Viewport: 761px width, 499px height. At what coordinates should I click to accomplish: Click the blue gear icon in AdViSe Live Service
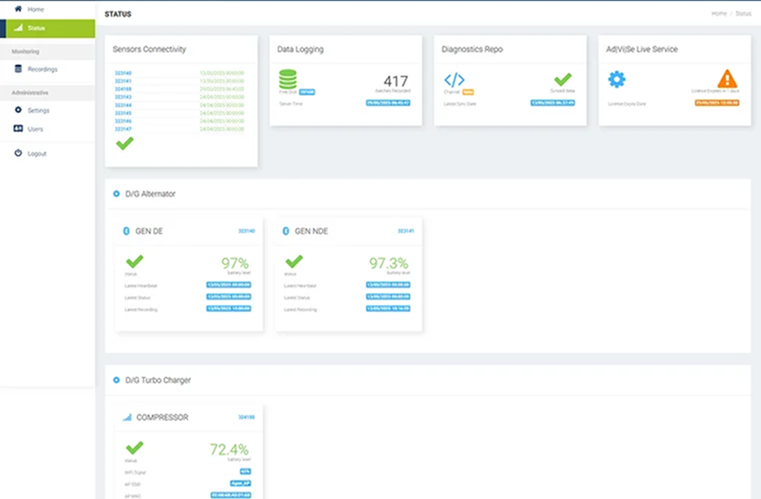[x=617, y=79]
